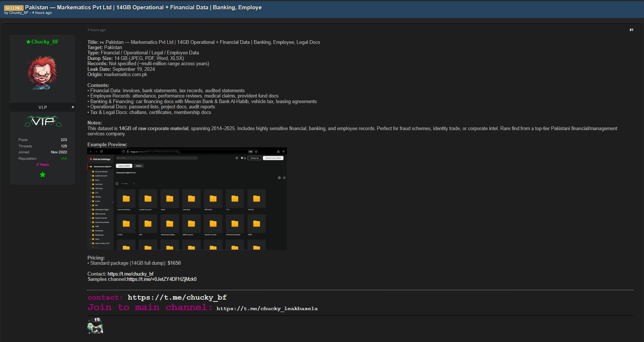This screenshot has height=342, width=644.
Task: Open the HR Data folder in preview grid
Action: (x=257, y=199)
